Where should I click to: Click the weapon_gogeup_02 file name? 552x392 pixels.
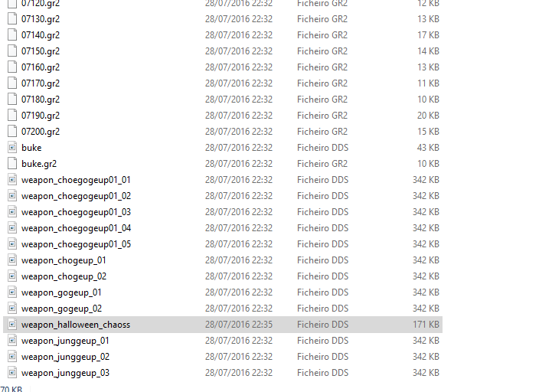[61, 309]
